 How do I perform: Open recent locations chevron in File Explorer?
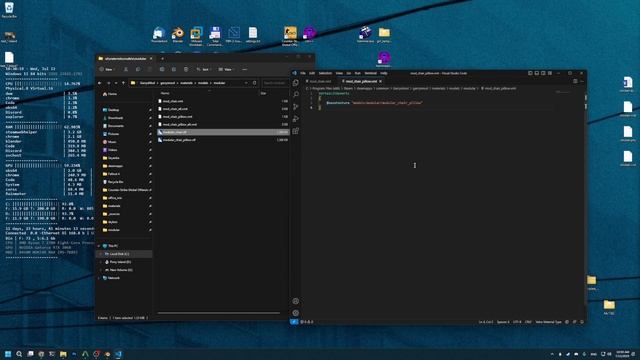pyautogui.click(x=116, y=83)
